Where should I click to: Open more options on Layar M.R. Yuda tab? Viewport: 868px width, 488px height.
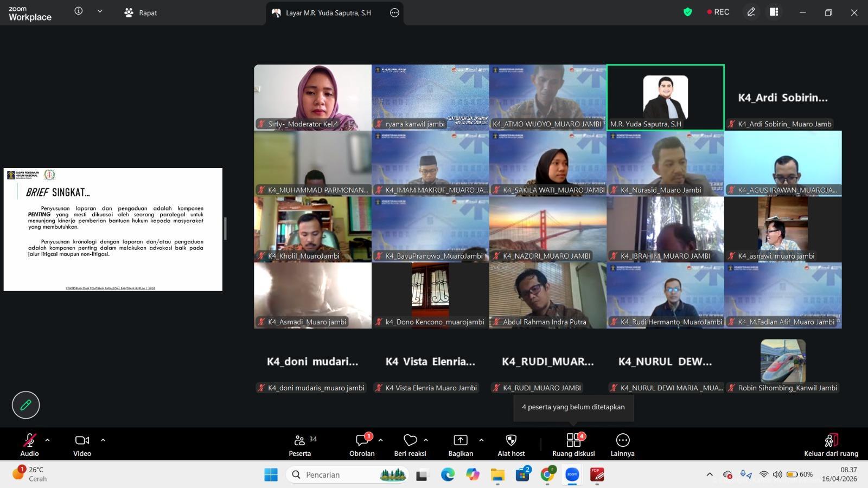(394, 13)
